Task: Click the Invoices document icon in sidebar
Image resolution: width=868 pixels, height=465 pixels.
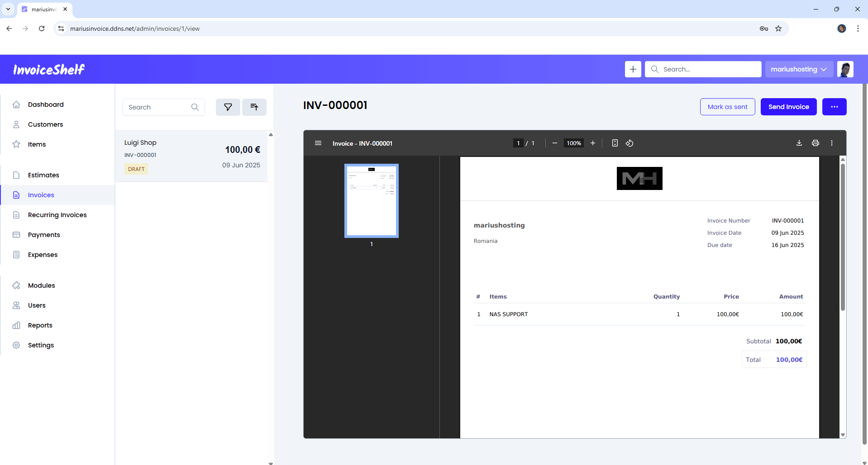Action: pyautogui.click(x=16, y=195)
